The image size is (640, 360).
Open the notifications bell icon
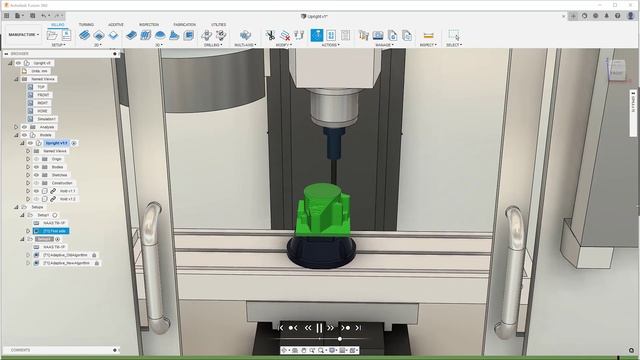pyautogui.click(x=606, y=16)
